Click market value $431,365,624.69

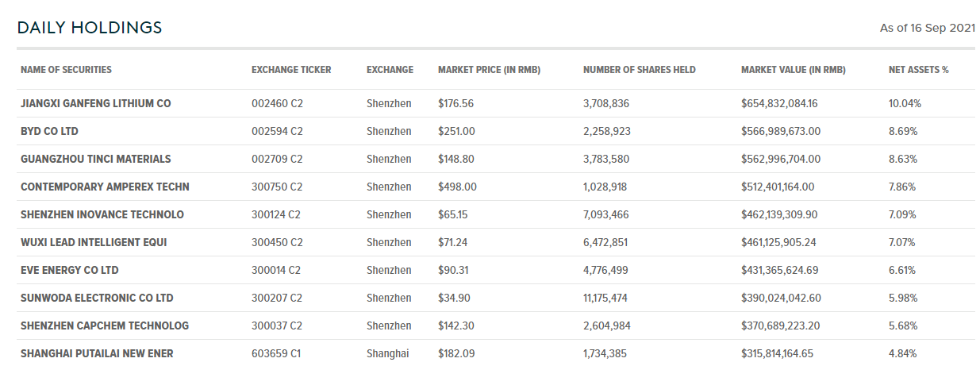pyautogui.click(x=779, y=270)
